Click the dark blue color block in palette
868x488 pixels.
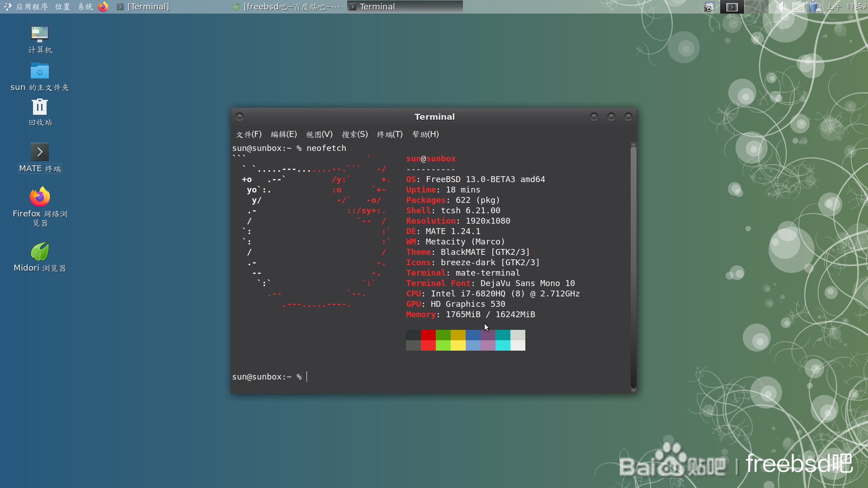[473, 335]
